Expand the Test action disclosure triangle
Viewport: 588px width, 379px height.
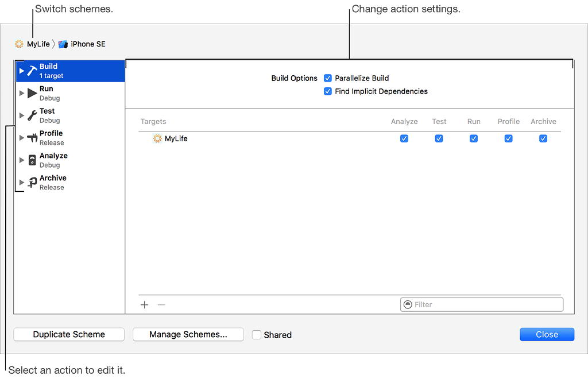point(21,115)
